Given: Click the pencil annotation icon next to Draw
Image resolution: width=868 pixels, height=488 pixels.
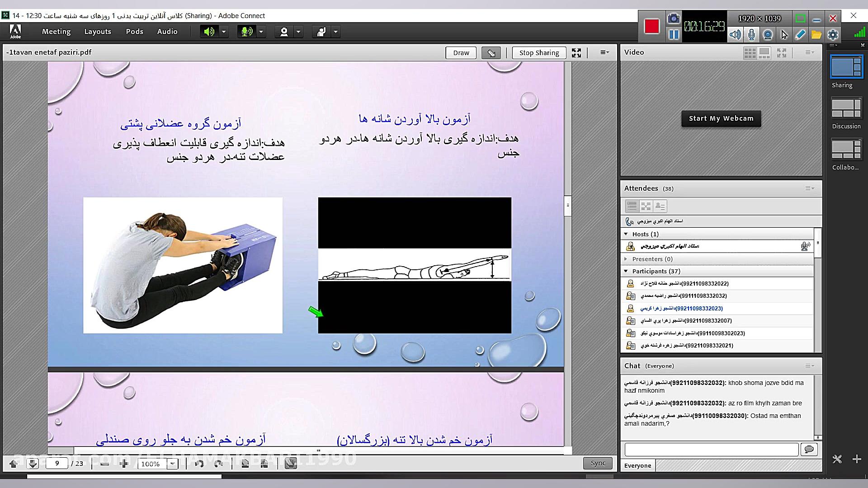Looking at the screenshot, I should tap(491, 52).
